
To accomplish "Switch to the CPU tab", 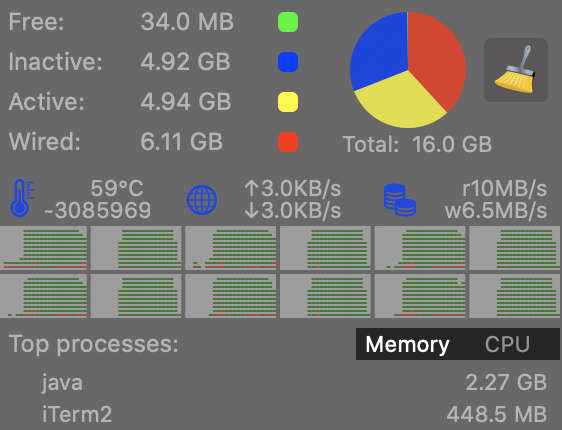I will point(507,344).
